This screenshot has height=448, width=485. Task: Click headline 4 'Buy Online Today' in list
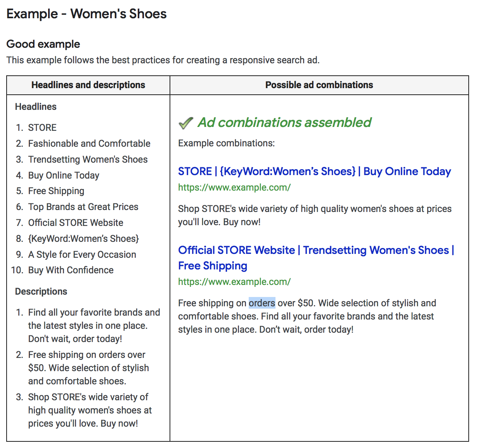[64, 175]
